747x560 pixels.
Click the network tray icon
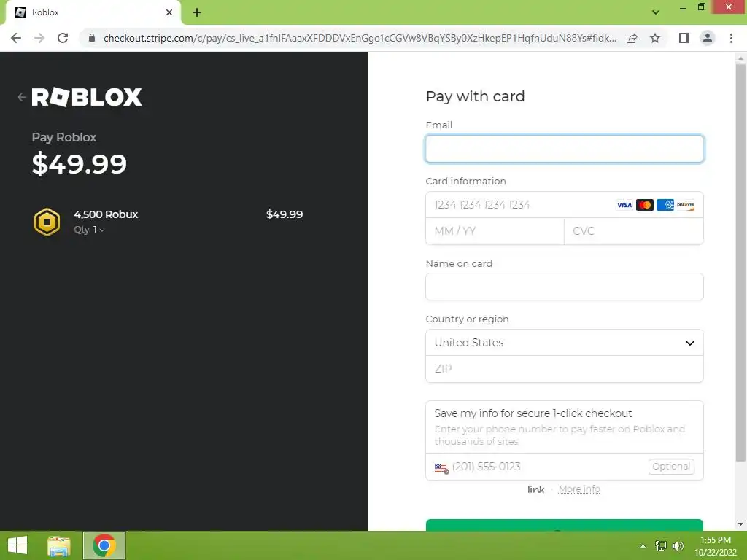(661, 546)
